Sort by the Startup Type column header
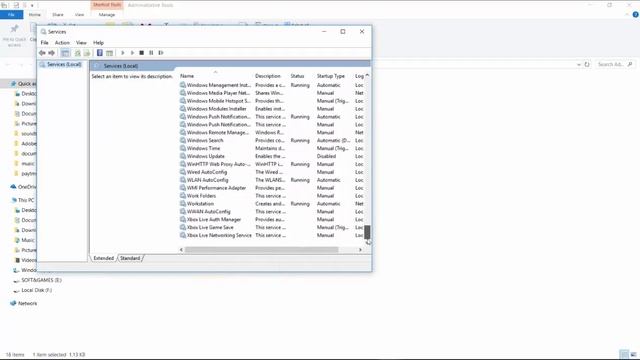The image size is (640, 360). [x=331, y=76]
